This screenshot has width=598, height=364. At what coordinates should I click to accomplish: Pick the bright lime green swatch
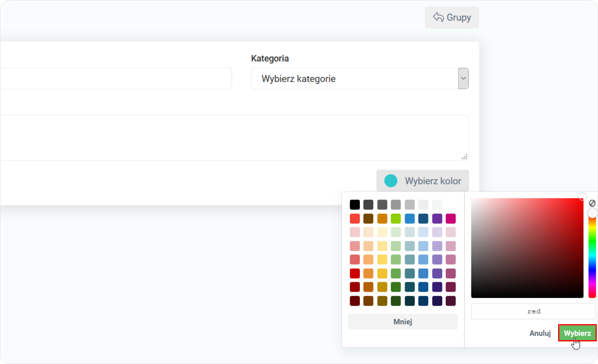pos(396,219)
